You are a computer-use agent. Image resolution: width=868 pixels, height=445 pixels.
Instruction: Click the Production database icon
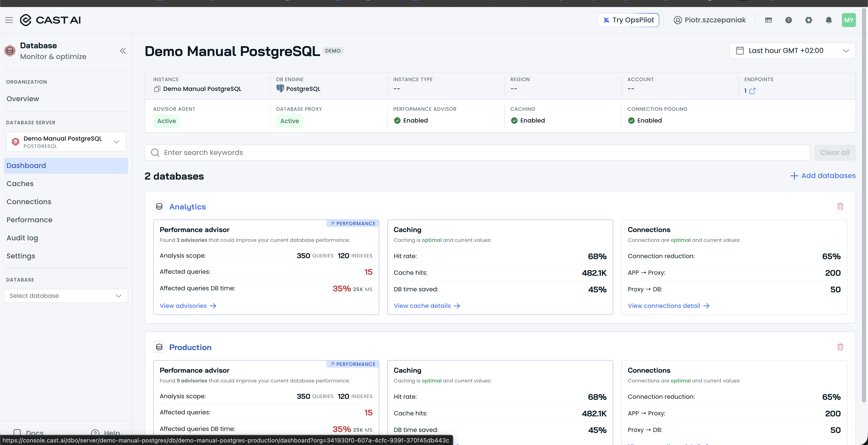[x=159, y=347]
